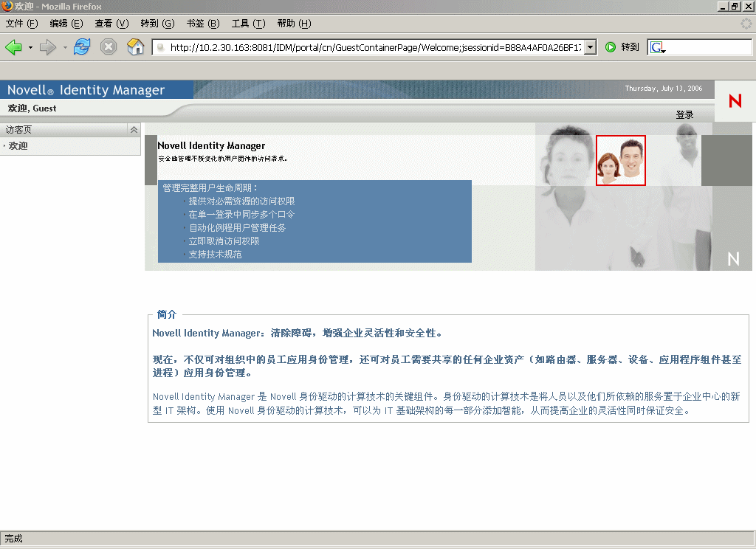Image resolution: width=756 pixels, height=549 pixels.
Task: Click the Back navigation arrow icon
Action: coord(15,46)
